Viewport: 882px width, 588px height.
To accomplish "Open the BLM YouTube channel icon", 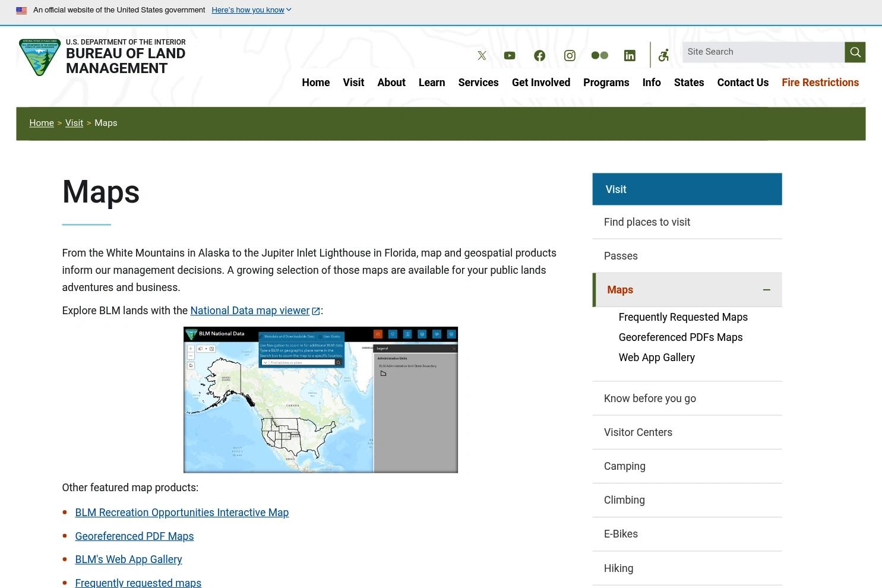I will [x=510, y=55].
